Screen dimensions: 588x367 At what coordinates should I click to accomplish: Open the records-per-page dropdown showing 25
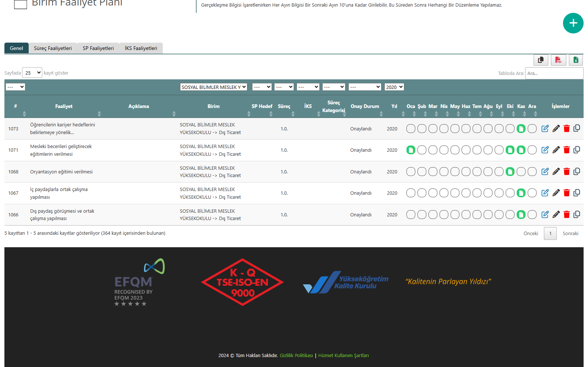click(x=32, y=73)
